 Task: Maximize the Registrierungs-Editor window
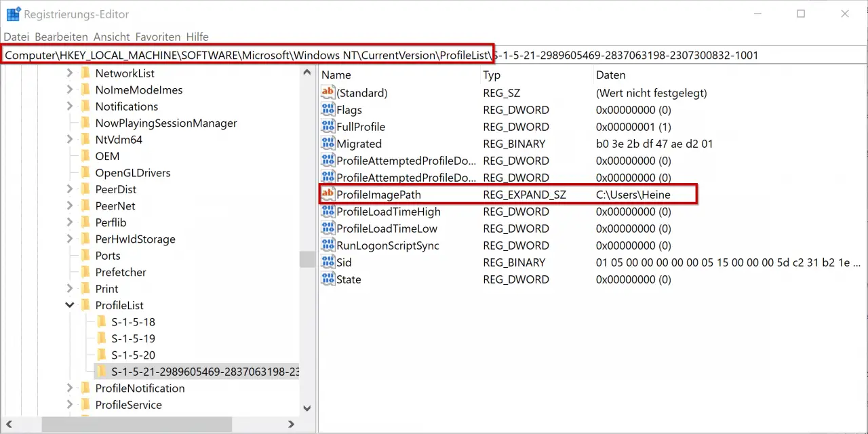(x=801, y=14)
